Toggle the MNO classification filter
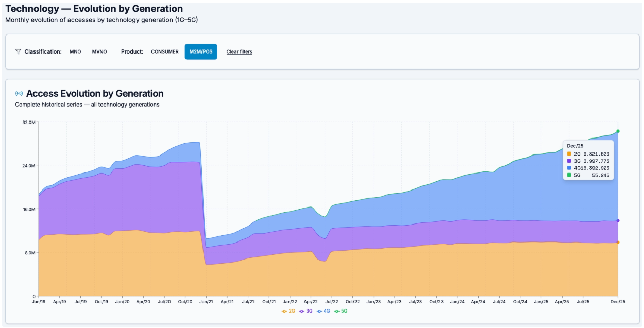Image resolution: width=644 pixels, height=328 pixels. tap(75, 51)
